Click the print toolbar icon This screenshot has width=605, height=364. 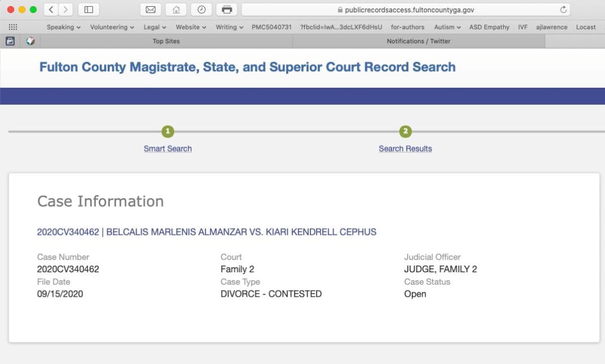227,10
